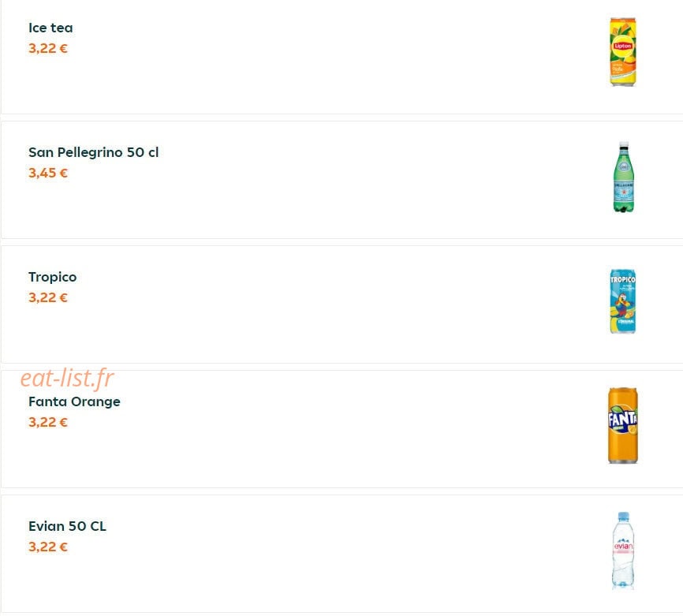Open the San Pellegrino product card
This screenshot has width=683, height=616.
(x=342, y=180)
